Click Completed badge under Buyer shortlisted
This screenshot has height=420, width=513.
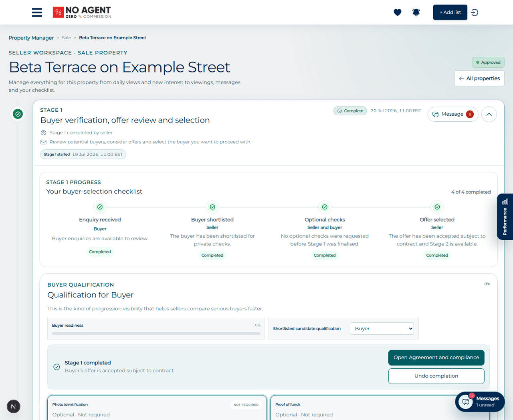tap(212, 255)
